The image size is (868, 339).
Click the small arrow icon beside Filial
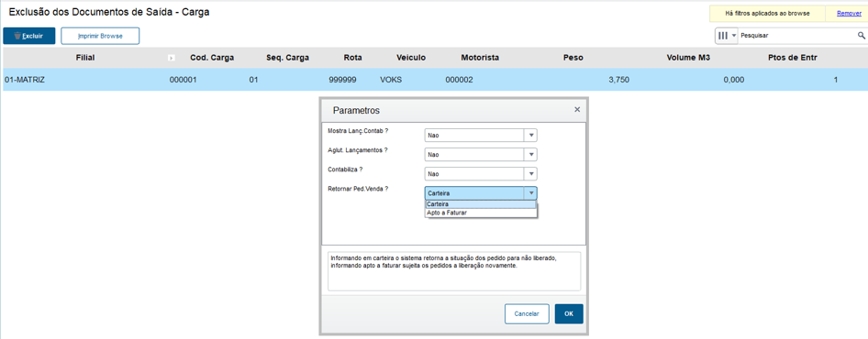pos(172,58)
